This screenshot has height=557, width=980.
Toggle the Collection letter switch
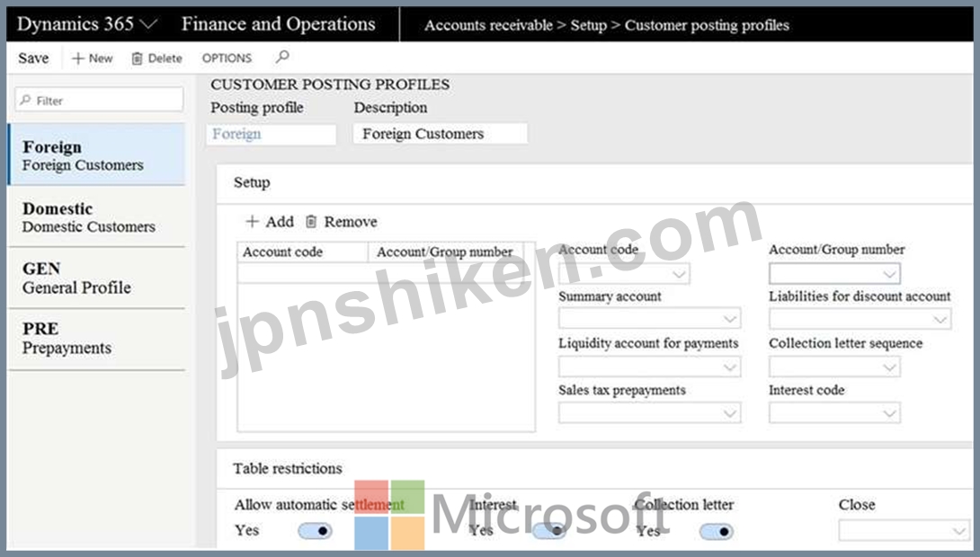(x=717, y=532)
